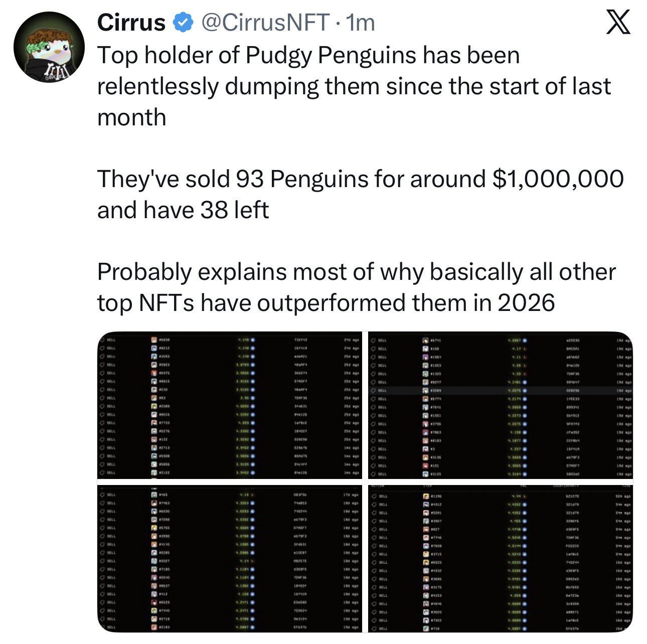Screen dimensions: 647x644
Task: Click penguin #6838 icon in top-left screenshot
Action: [155, 340]
